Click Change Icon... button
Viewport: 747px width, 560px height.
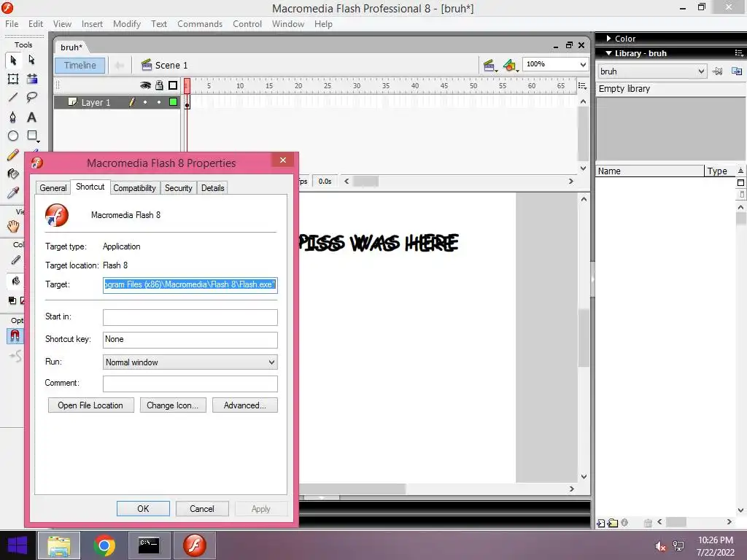coord(172,405)
